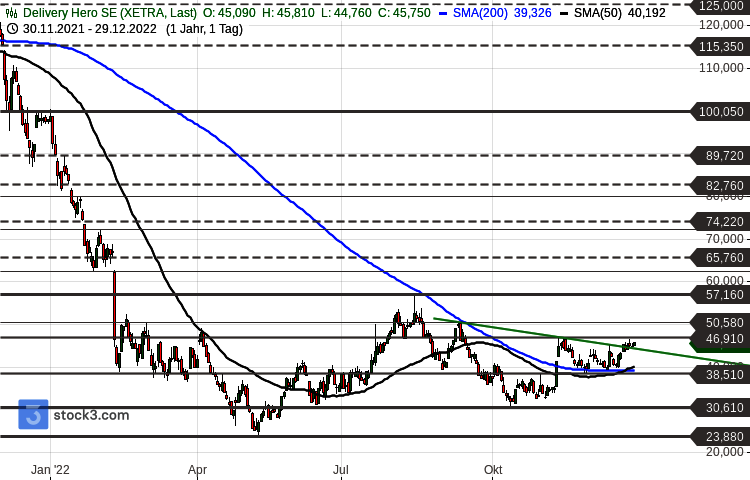
Task: Click the black SMA(50) legend line marker
Action: pos(564,13)
